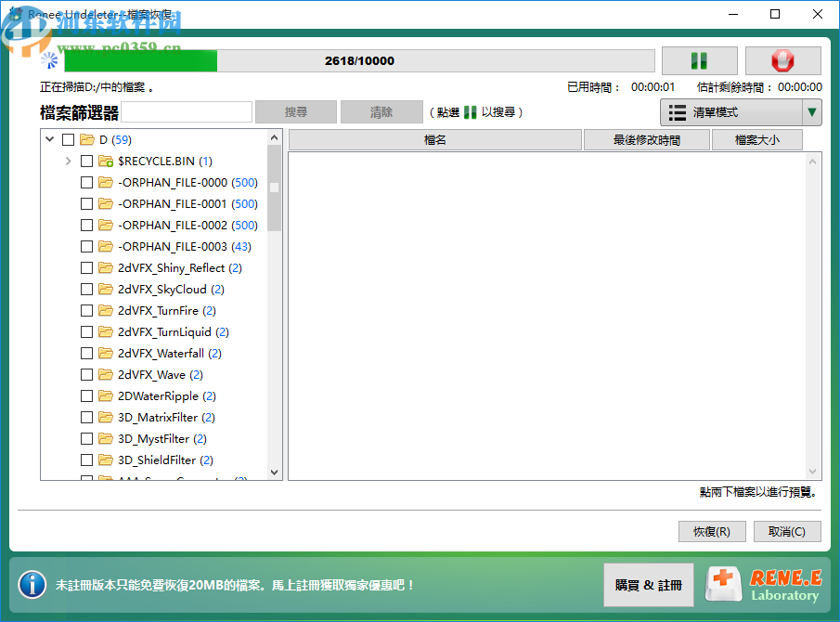Click the 搜尋 search button

(296, 112)
